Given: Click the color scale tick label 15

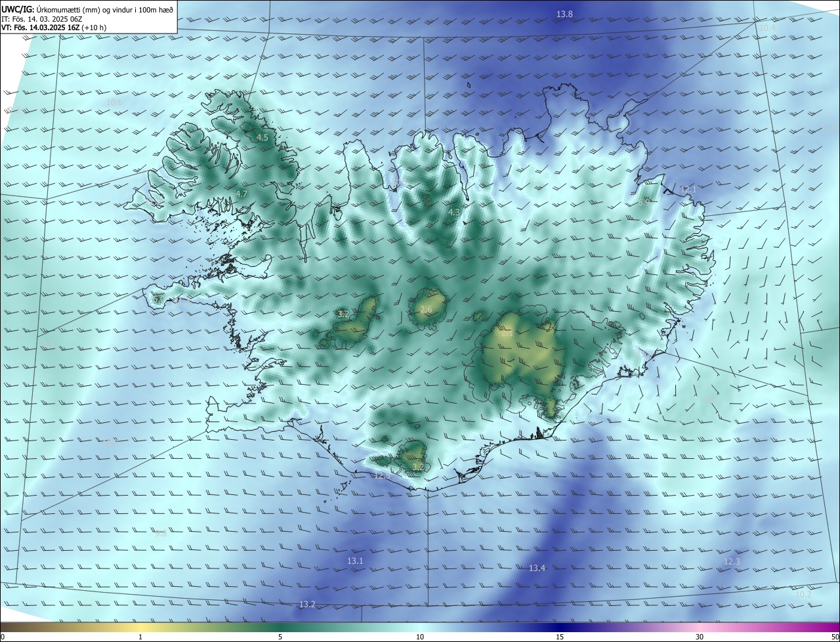Looking at the screenshot, I should [x=560, y=637].
